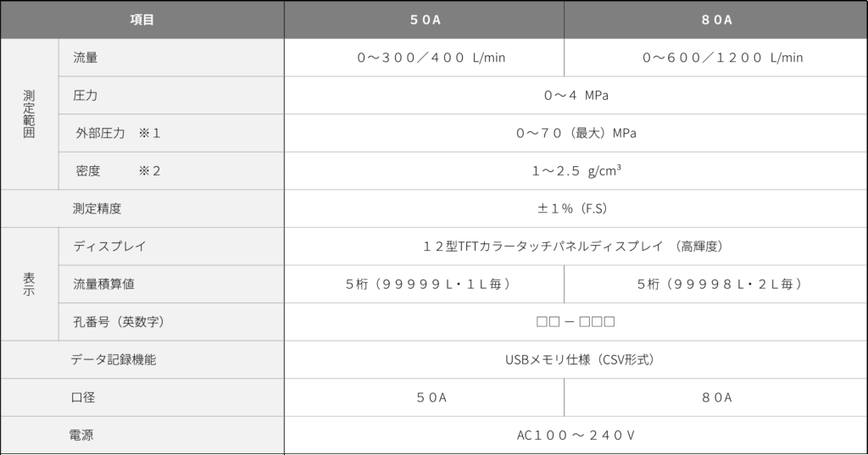Viewport: 868px width, 455px height.
Task: Click the 外部圧力 ※1 label
Action: coord(118,133)
